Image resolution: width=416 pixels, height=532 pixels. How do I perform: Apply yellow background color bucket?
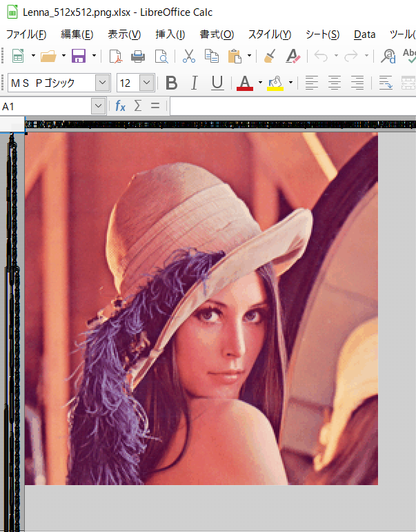click(x=275, y=83)
